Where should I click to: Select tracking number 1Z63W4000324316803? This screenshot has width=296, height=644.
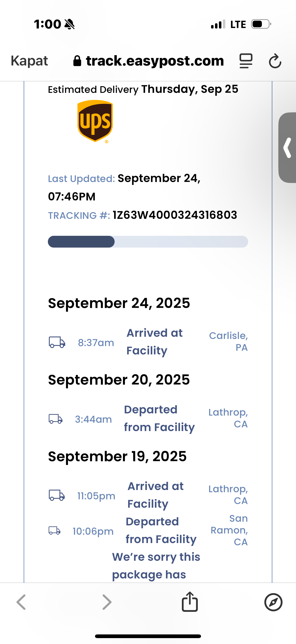coord(175,215)
